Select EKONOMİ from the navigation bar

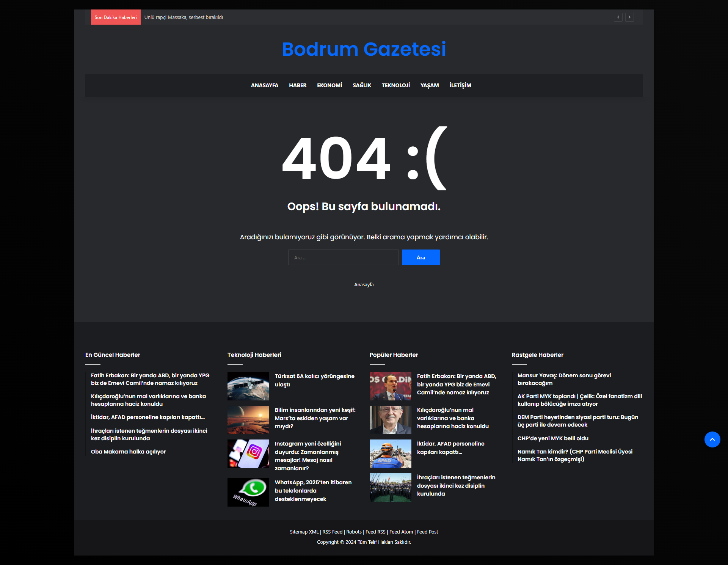pos(329,85)
